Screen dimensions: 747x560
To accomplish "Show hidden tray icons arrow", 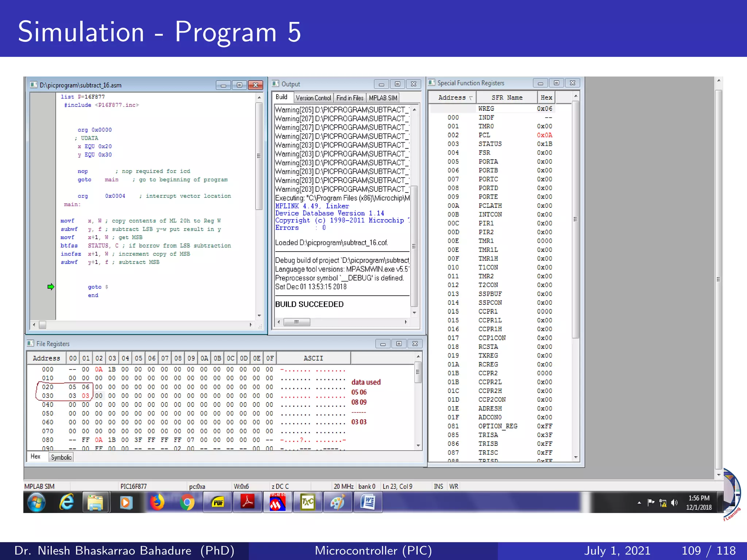I will click(x=639, y=503).
